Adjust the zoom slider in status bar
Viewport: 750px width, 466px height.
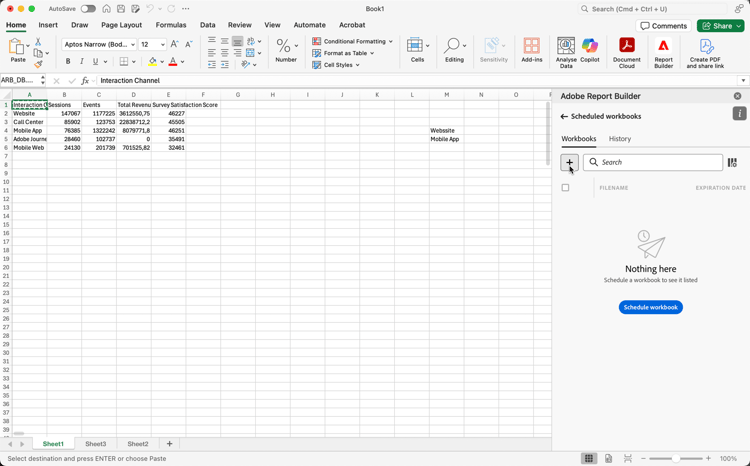coord(675,458)
